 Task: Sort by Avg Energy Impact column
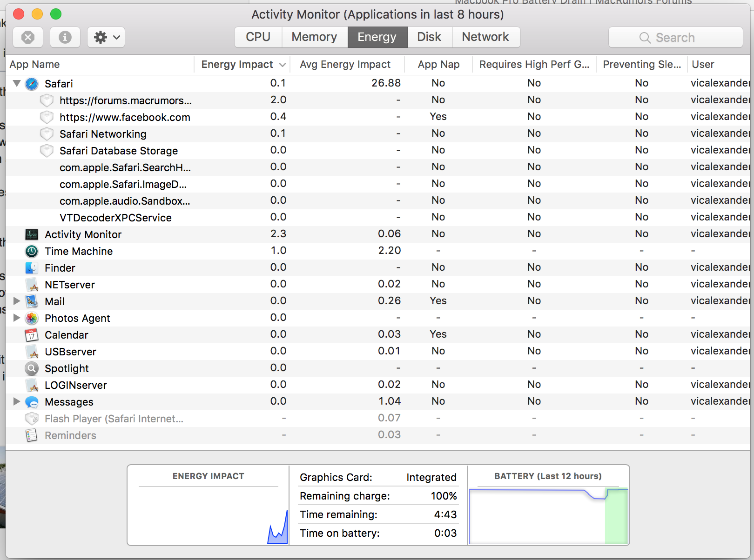point(347,65)
